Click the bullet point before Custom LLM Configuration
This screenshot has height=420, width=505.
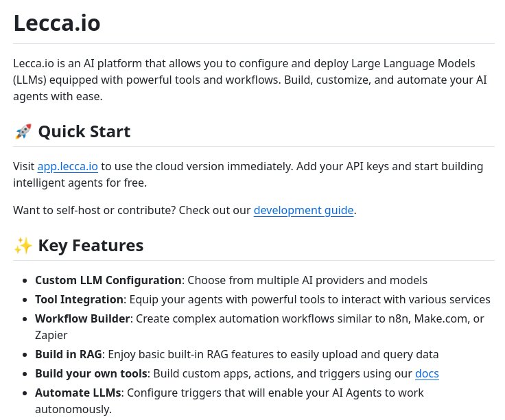25,281
